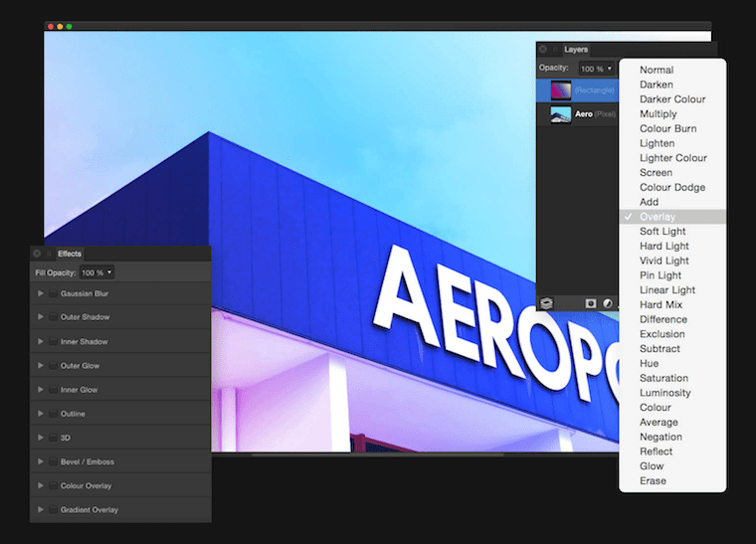This screenshot has height=544, width=756.
Task: Expand the Outer Shadow settings triangle
Action: coord(41,317)
